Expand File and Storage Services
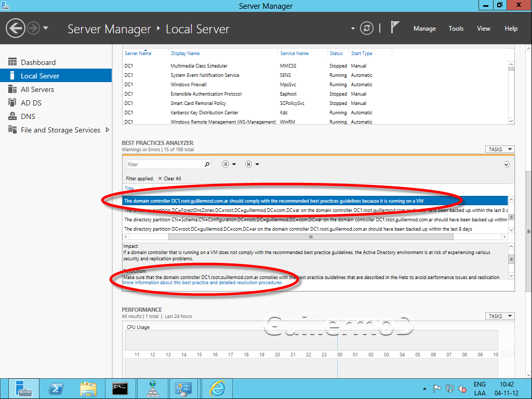Viewport: 532px width, 399px height. pos(108,130)
